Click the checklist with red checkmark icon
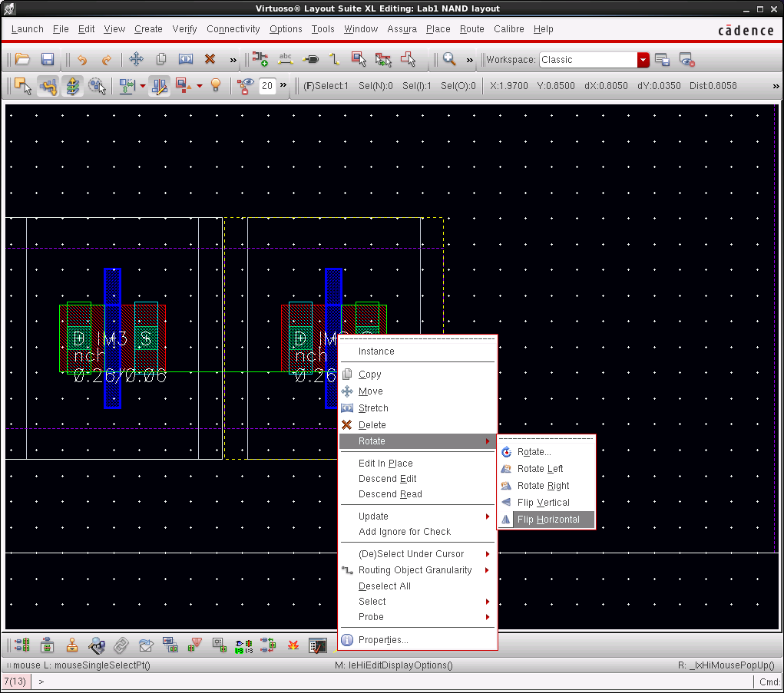Screen dimensions: 784x693 317,645
